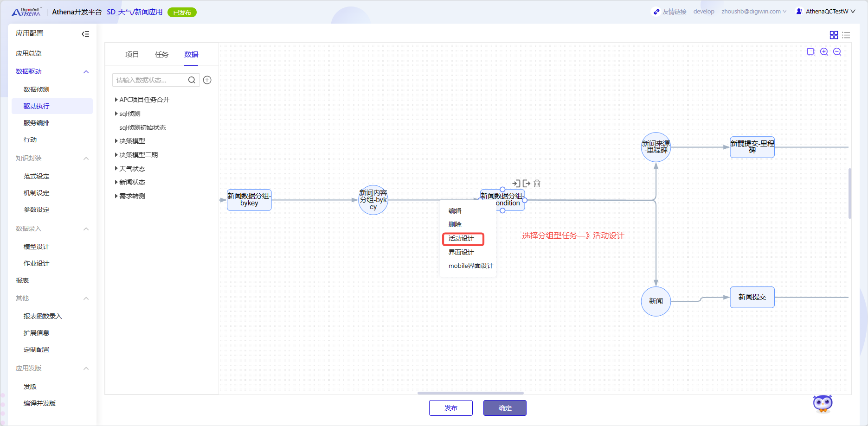Switch to 项目 tab
868x426 pixels.
[x=132, y=55]
